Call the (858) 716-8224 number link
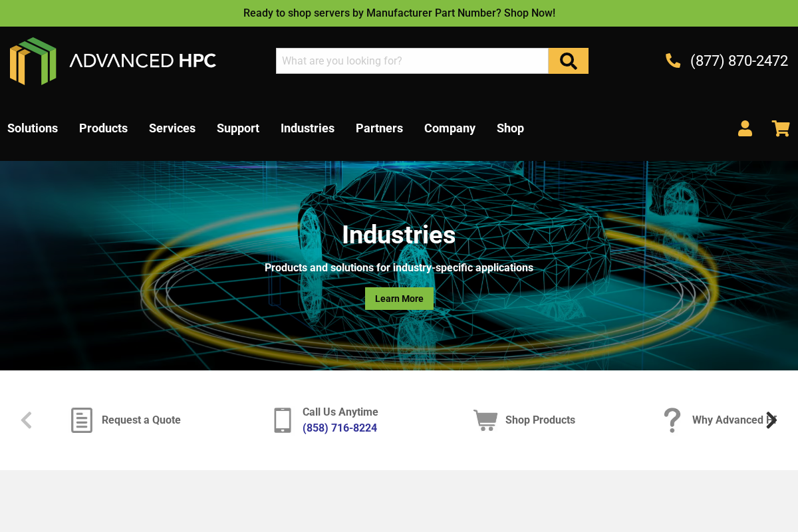 point(340,428)
